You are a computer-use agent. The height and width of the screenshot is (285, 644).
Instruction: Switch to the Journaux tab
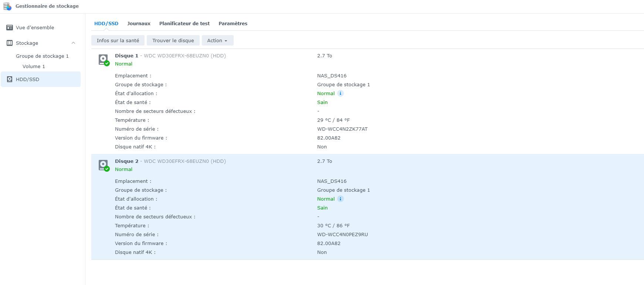click(x=139, y=24)
